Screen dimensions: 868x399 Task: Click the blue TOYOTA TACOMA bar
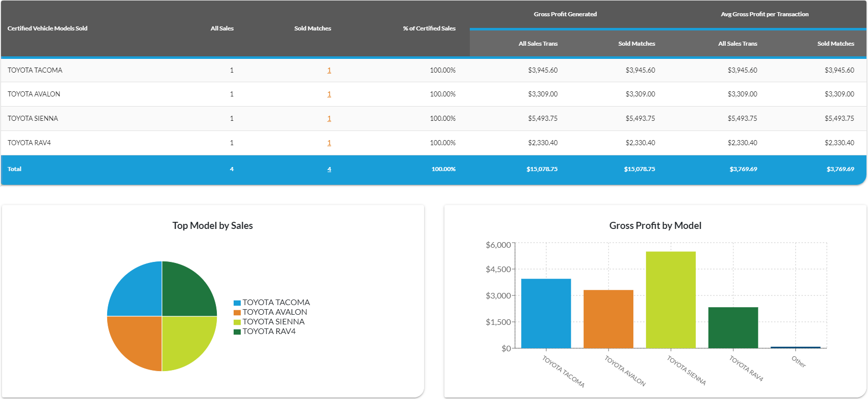coord(545,313)
